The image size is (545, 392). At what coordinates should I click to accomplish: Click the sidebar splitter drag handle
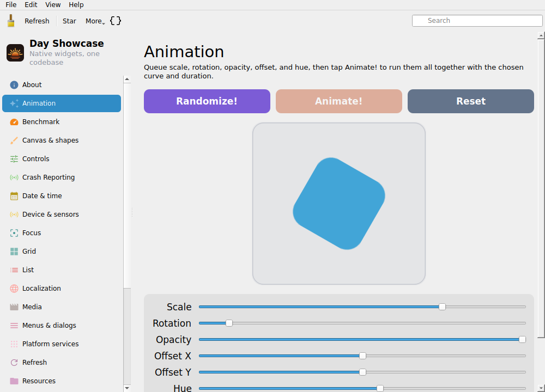coord(132,212)
